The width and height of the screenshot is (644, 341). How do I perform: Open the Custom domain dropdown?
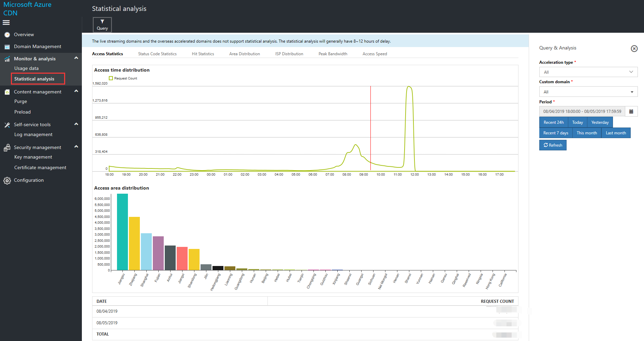click(x=588, y=92)
